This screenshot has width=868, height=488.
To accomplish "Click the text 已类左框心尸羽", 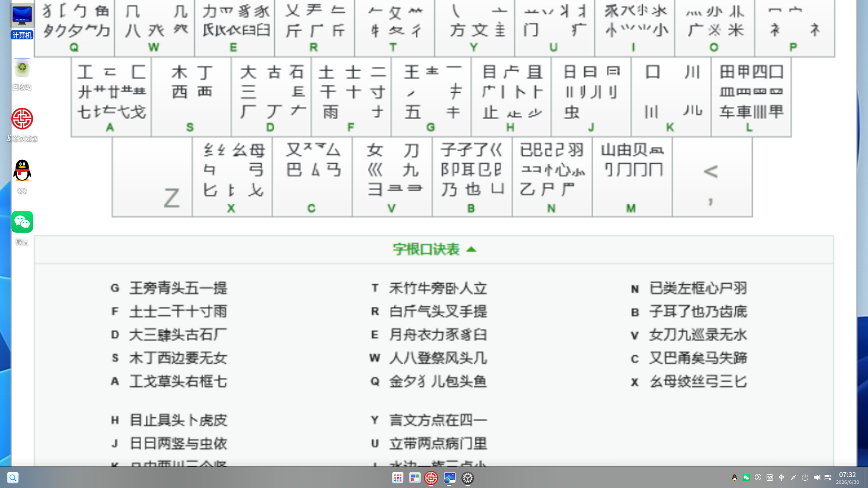I will (698, 288).
